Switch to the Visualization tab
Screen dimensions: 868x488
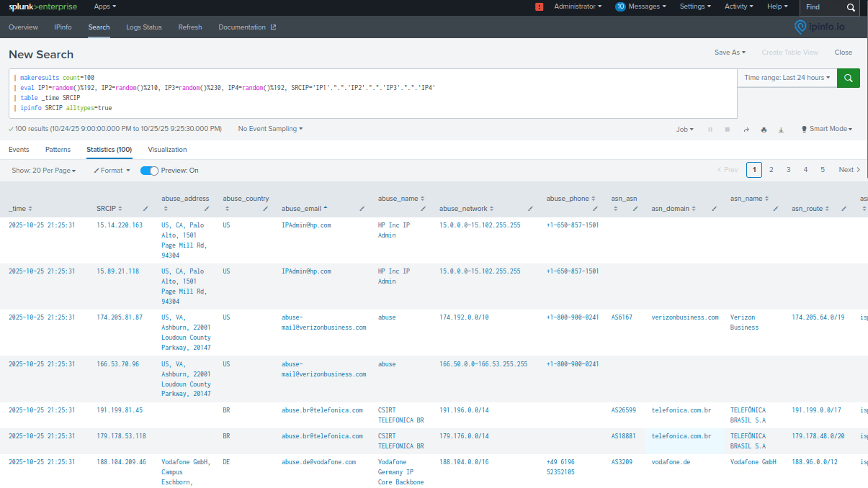tap(166, 149)
